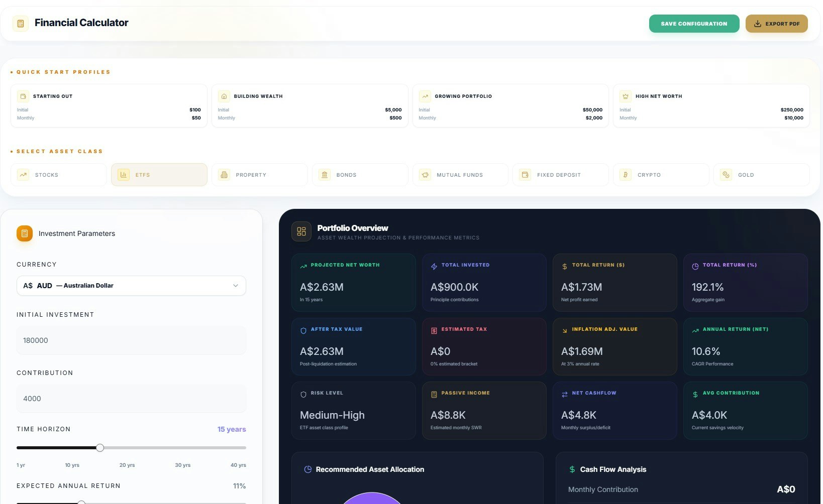The width and height of the screenshot is (823, 504).
Task: Select the Property asset class
Action: (260, 175)
